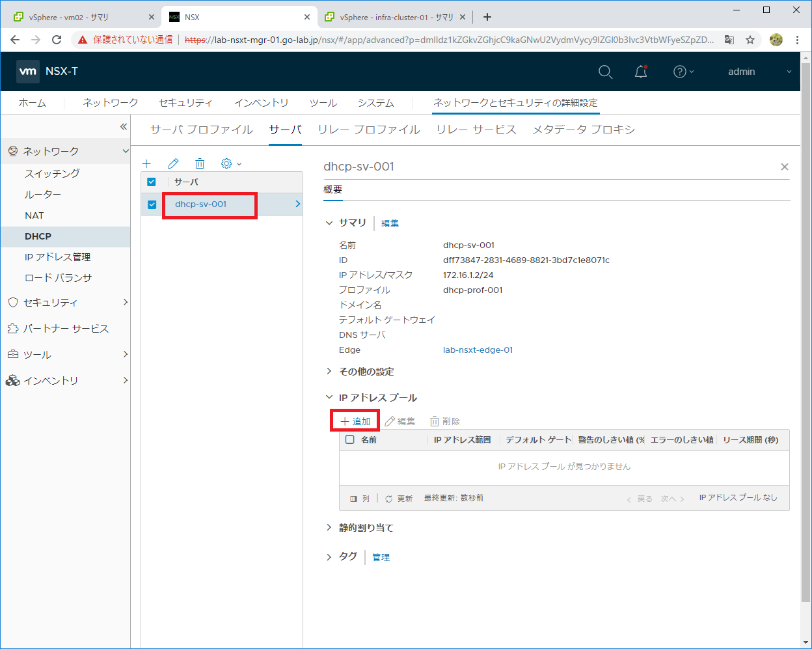
Task: Open the column chooser in the pool table
Action: tap(360, 499)
